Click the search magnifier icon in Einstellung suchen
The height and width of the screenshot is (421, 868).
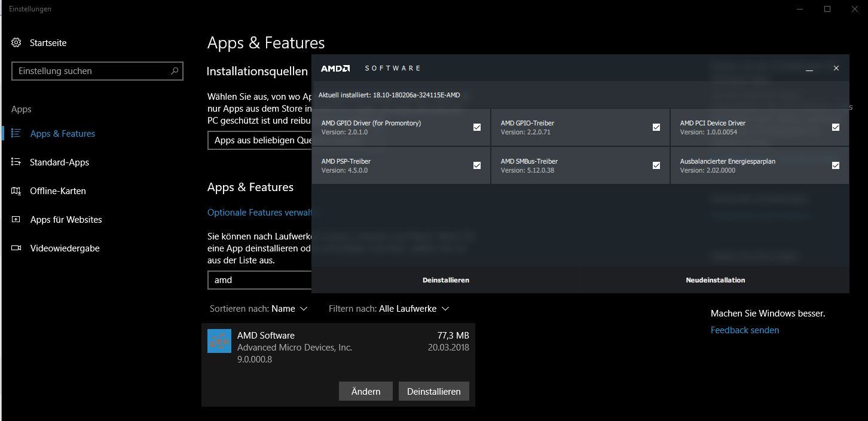coord(175,71)
